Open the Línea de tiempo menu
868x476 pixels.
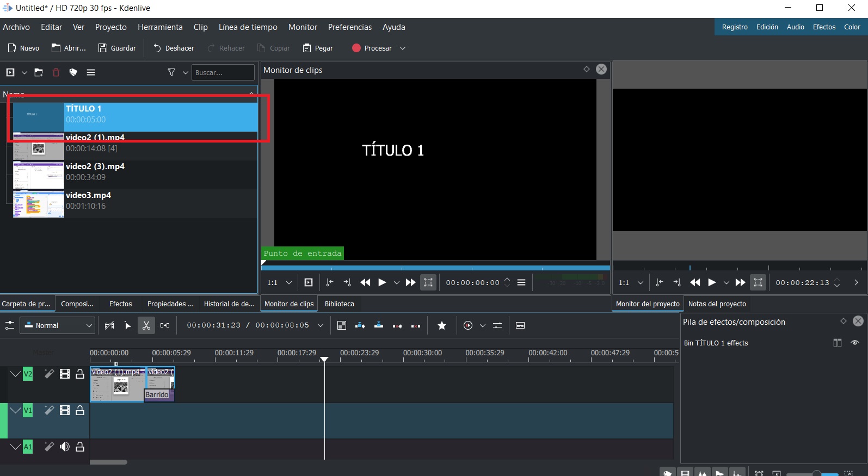coord(248,27)
